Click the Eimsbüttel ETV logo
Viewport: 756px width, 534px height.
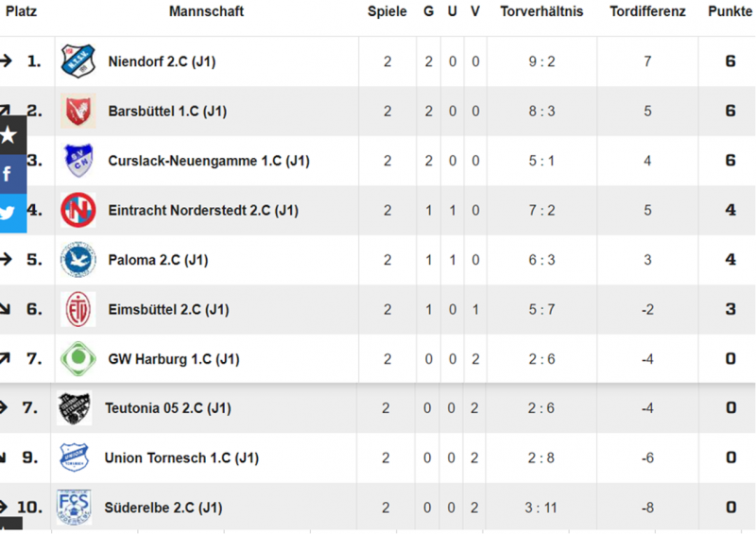point(78,309)
